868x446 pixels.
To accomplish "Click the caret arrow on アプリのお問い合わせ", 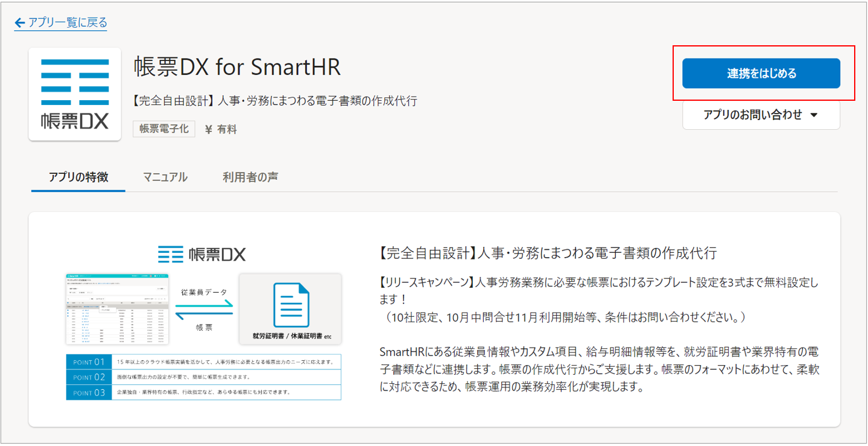I will click(x=814, y=115).
